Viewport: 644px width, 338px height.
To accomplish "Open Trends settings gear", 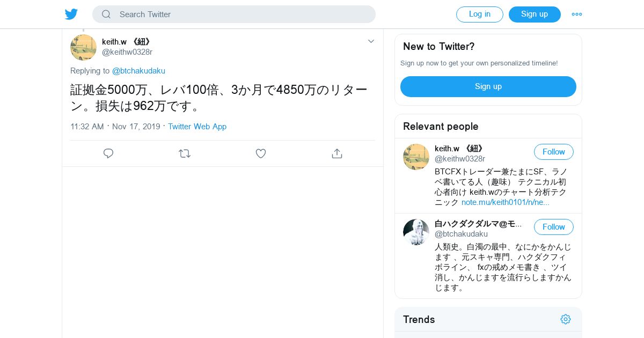I will [566, 319].
